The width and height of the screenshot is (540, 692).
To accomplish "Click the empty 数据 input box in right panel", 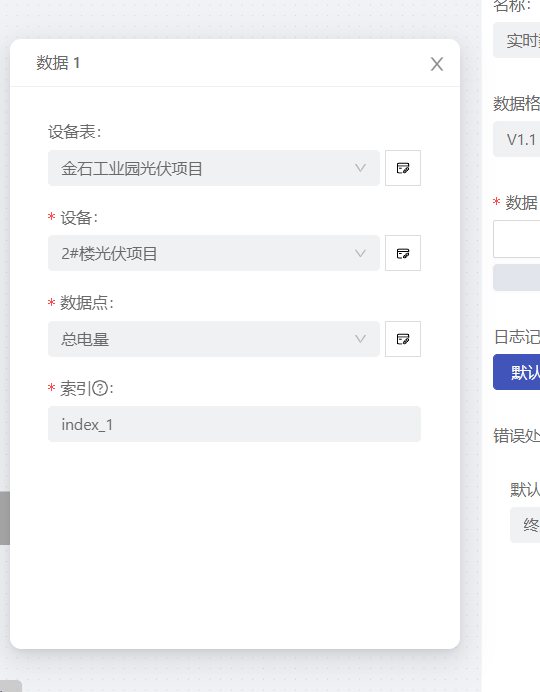I will point(517,239).
